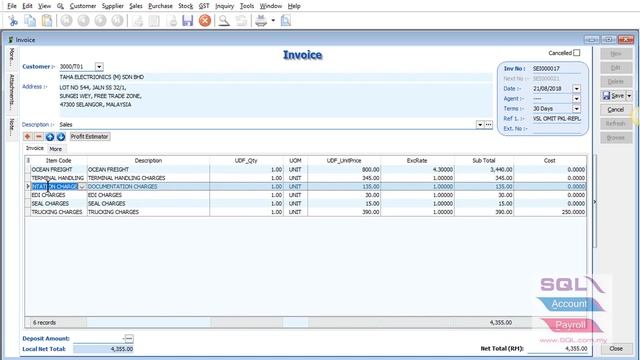
Task: Select the SEAL CHARGES item code cell
Action: click(59, 204)
